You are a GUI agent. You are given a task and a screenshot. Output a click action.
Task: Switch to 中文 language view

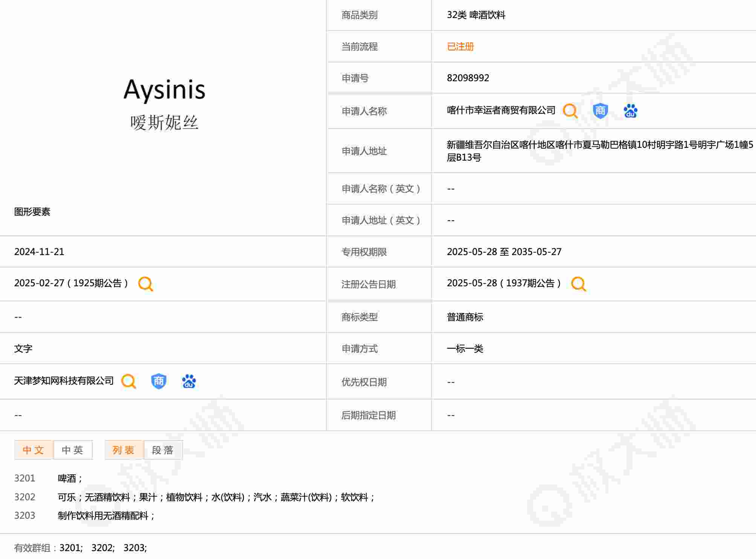[x=34, y=450]
